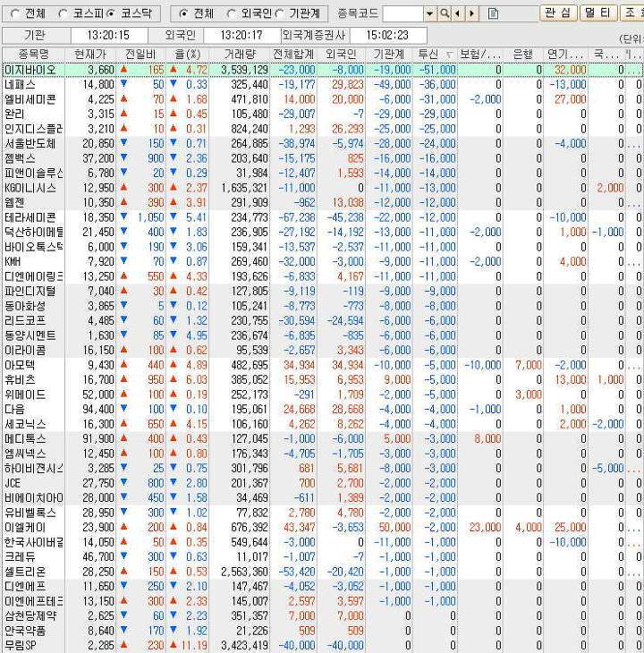Select the 네패스 stock name
644x653 pixels.
pos(20,85)
